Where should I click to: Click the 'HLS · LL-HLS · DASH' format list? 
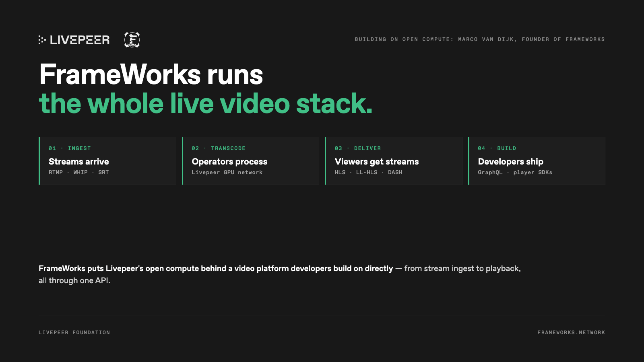point(369,172)
